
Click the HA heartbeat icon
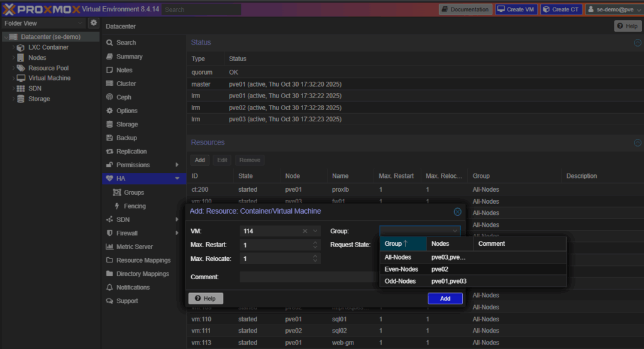coord(109,179)
